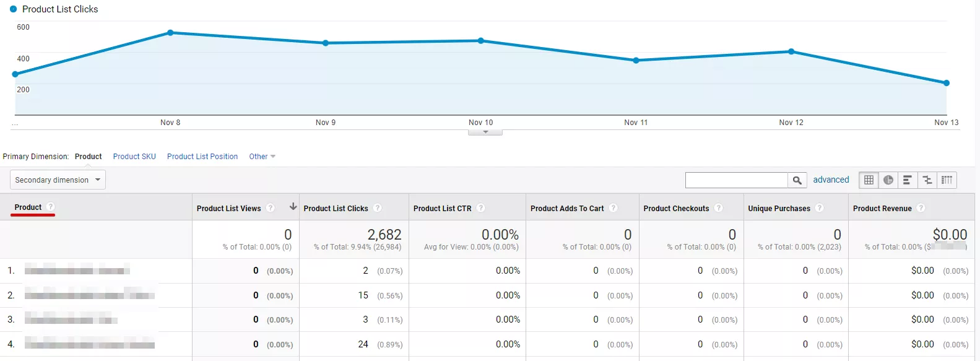Sort by Product List CTR header
Screen dimensions: 980x361
click(443, 209)
